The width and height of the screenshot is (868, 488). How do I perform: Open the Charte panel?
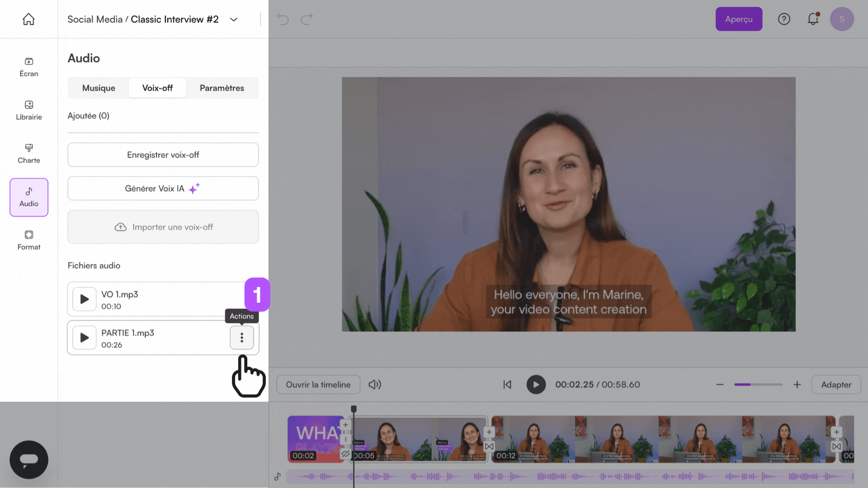coord(28,153)
